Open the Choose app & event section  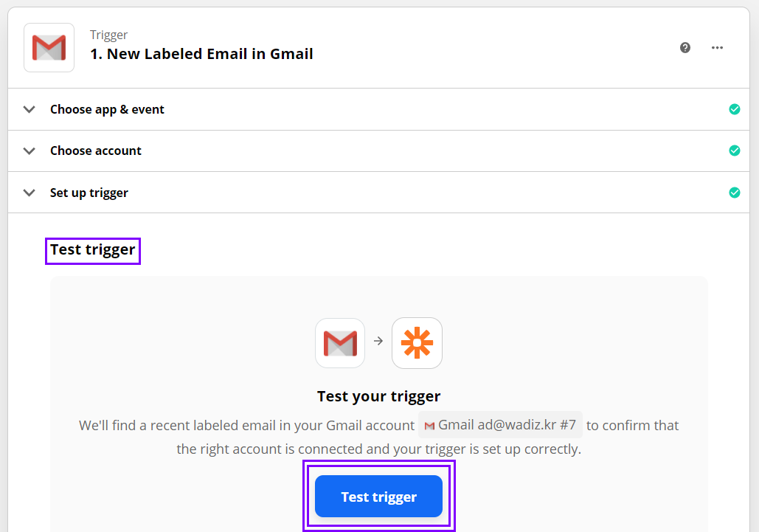pos(378,109)
